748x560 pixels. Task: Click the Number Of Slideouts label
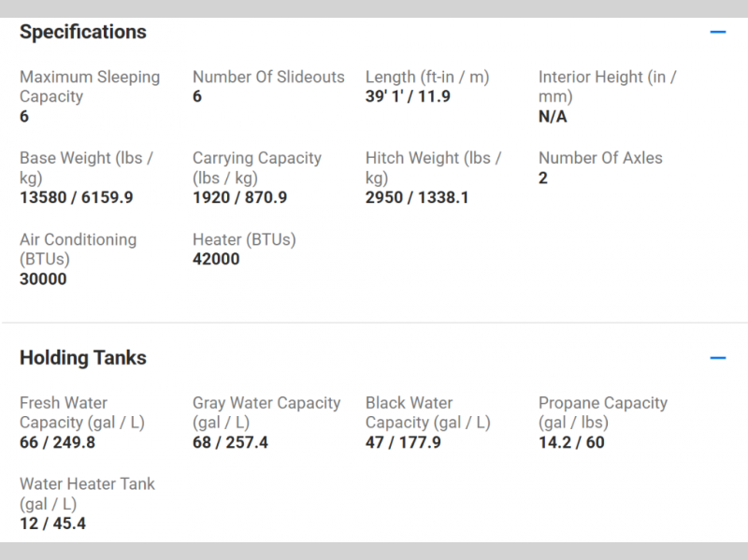268,77
